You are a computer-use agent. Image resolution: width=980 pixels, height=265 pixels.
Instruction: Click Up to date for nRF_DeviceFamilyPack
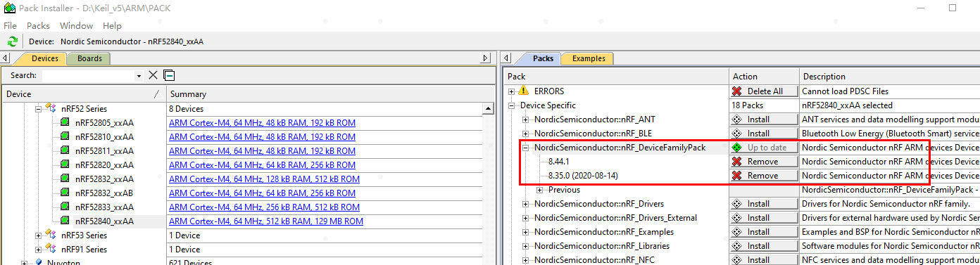[x=764, y=148]
